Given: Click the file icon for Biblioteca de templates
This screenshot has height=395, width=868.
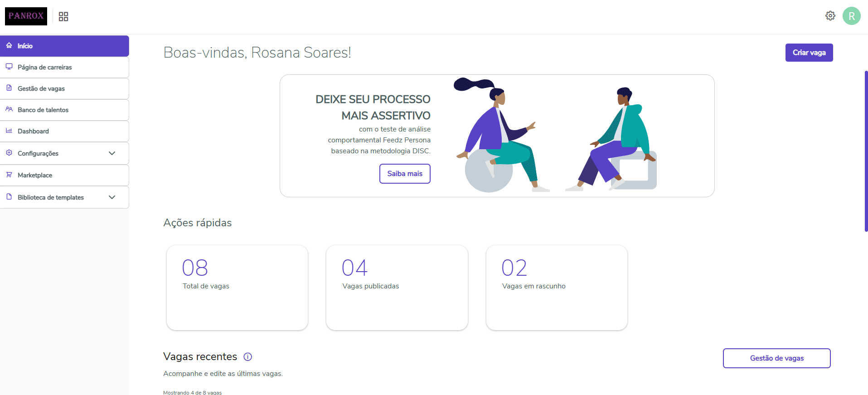Looking at the screenshot, I should click(x=9, y=197).
